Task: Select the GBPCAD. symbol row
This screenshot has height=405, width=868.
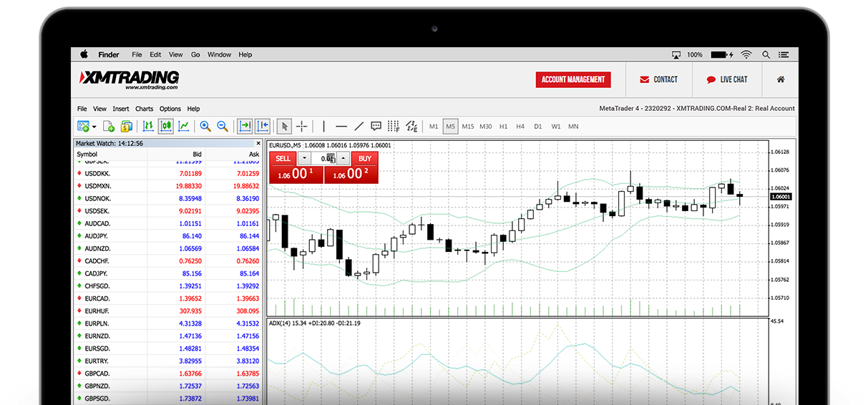Action: pos(168,374)
